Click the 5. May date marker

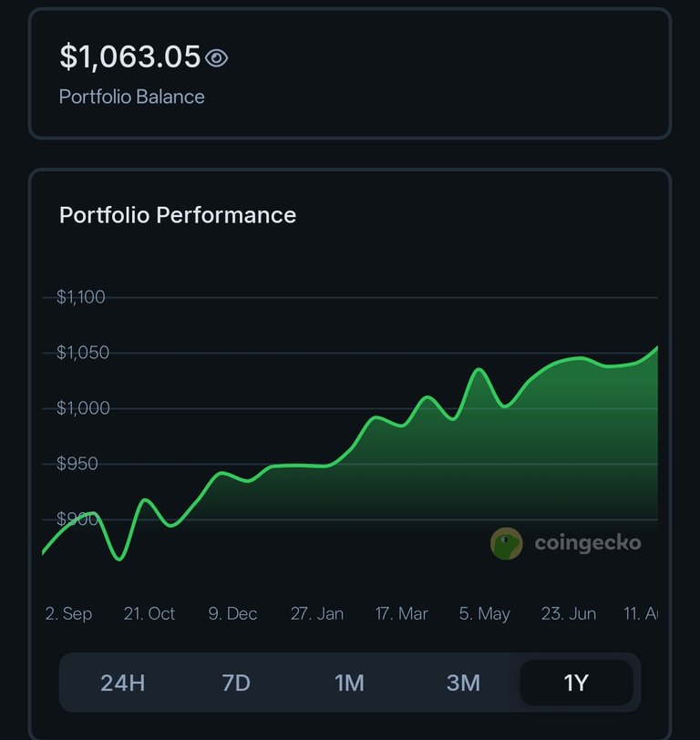click(485, 614)
